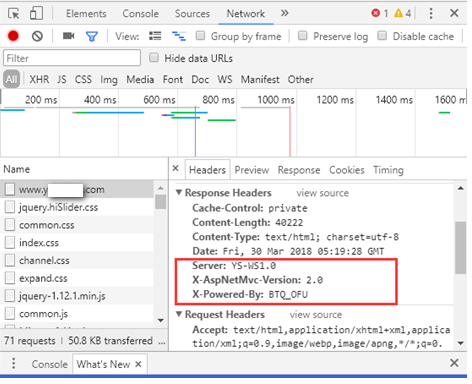This screenshot has width=472, height=384.
Task: Click the request list scrollbar thumb
Action: (161, 202)
